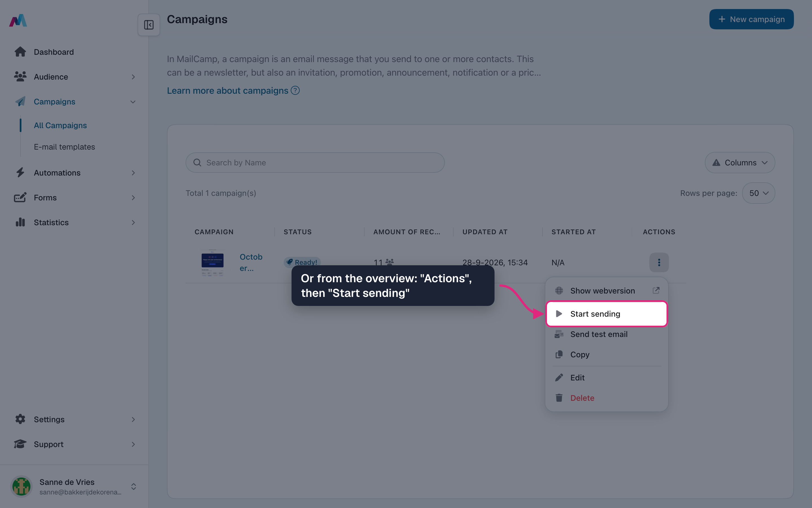Open the All Campaigns sidebar item

tap(60, 125)
